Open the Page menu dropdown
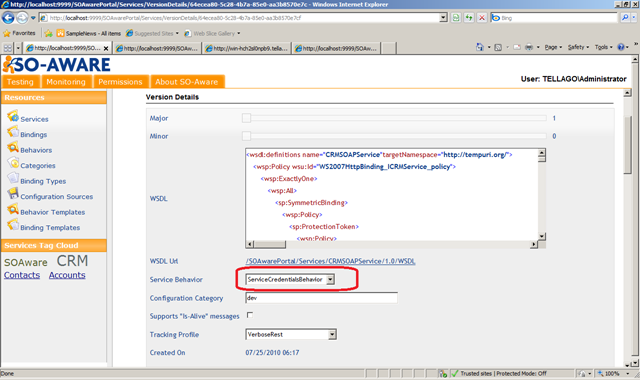 point(553,47)
